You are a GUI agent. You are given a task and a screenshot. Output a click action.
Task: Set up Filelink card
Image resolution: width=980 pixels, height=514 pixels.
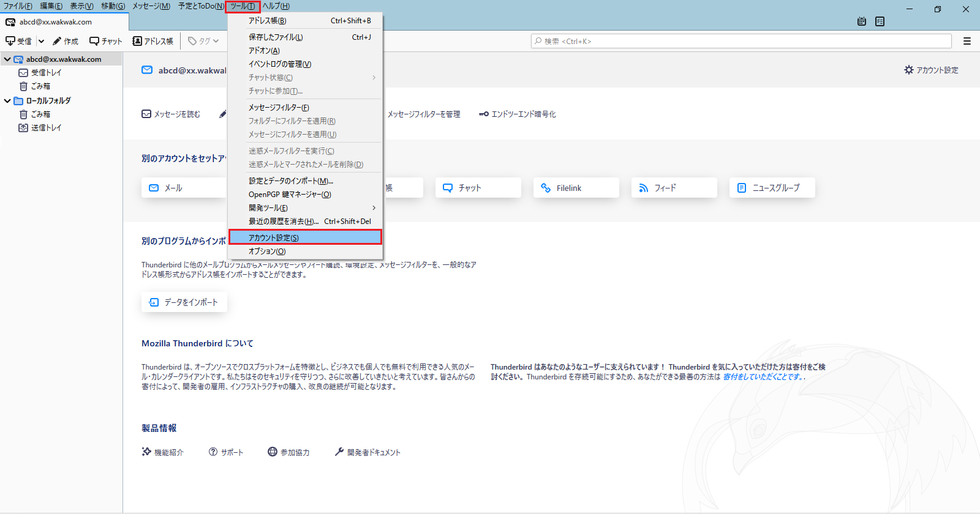coord(576,188)
